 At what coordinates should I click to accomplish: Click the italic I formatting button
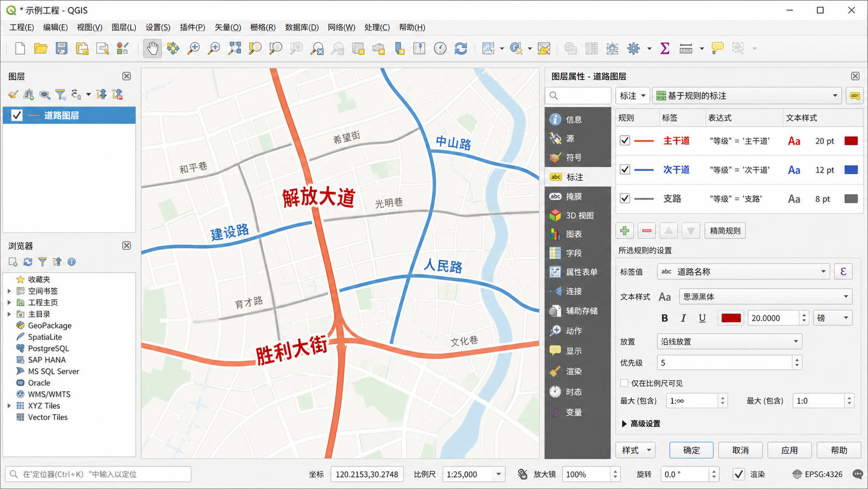tap(683, 318)
